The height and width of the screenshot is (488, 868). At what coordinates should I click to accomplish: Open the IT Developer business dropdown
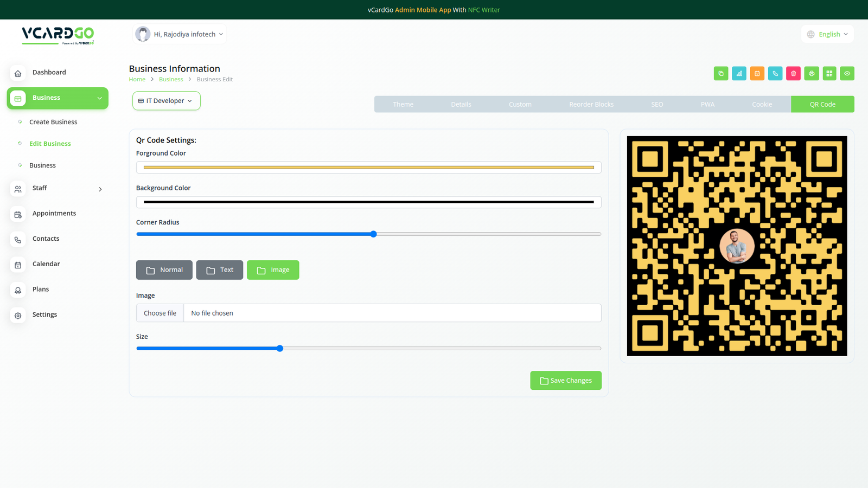(x=166, y=101)
